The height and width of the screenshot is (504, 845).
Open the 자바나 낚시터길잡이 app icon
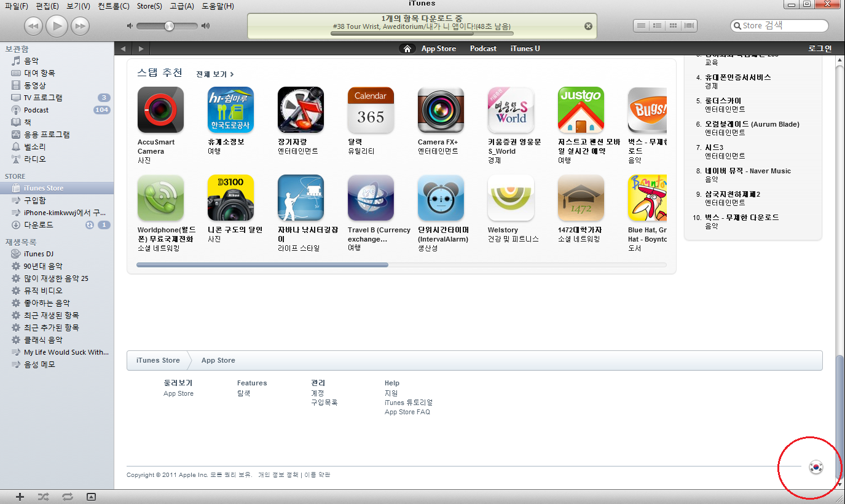point(301,198)
